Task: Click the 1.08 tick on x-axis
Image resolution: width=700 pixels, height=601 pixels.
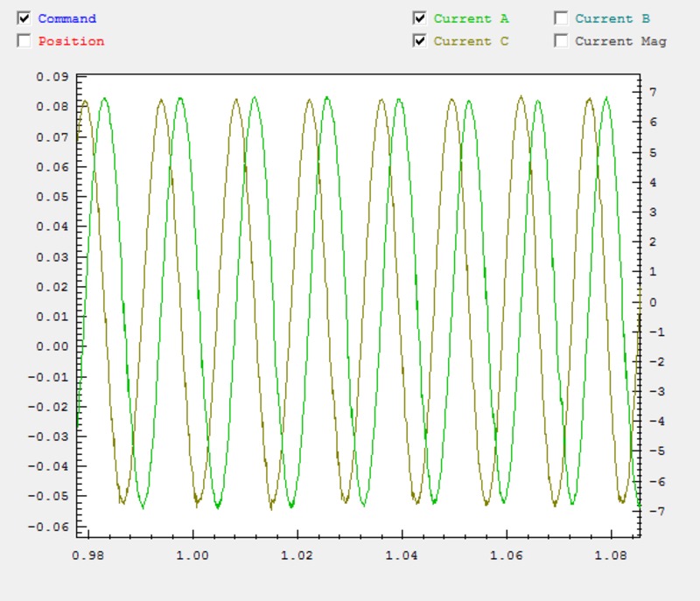Action: point(611,555)
